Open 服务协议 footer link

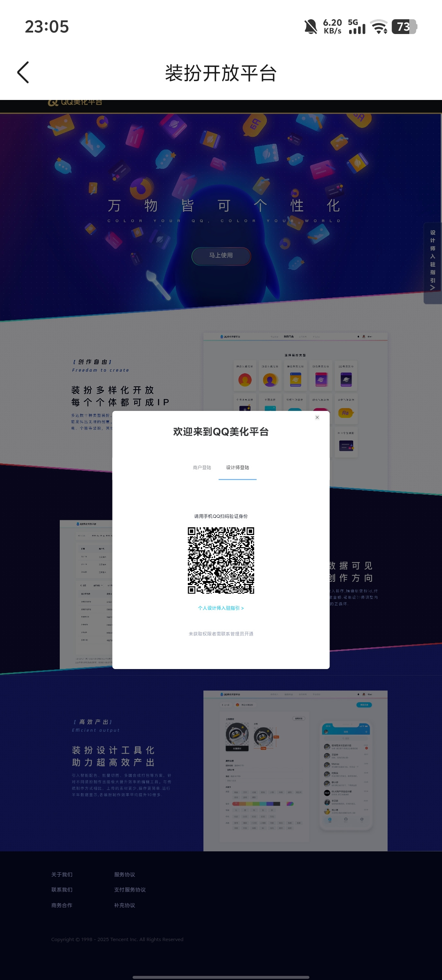pyautogui.click(x=124, y=875)
